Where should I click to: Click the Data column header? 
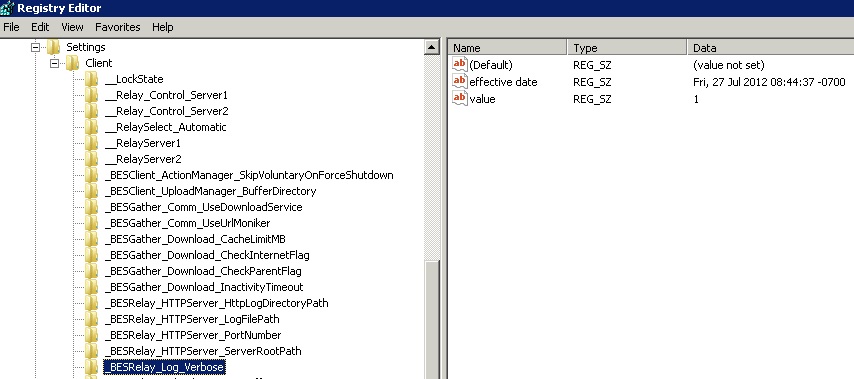(x=770, y=48)
